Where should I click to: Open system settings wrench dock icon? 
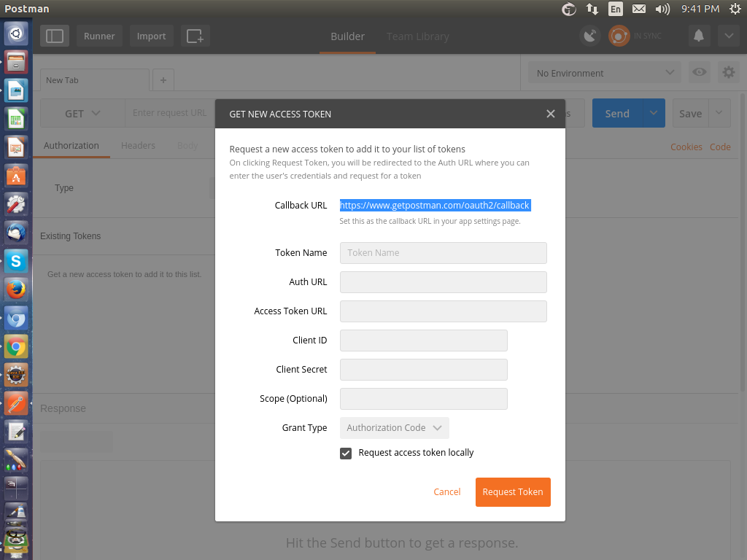(x=16, y=204)
